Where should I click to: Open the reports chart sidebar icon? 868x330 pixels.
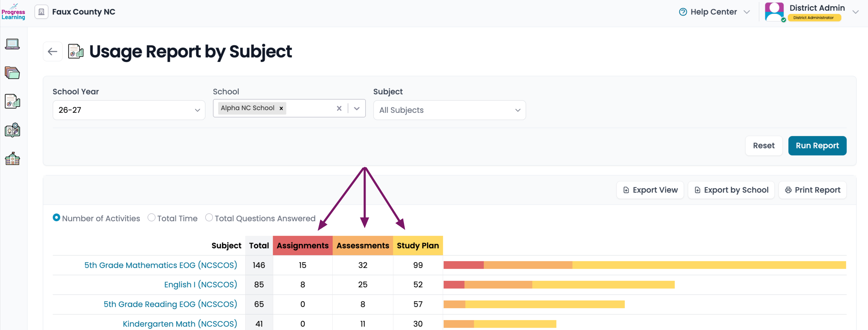pyautogui.click(x=12, y=101)
